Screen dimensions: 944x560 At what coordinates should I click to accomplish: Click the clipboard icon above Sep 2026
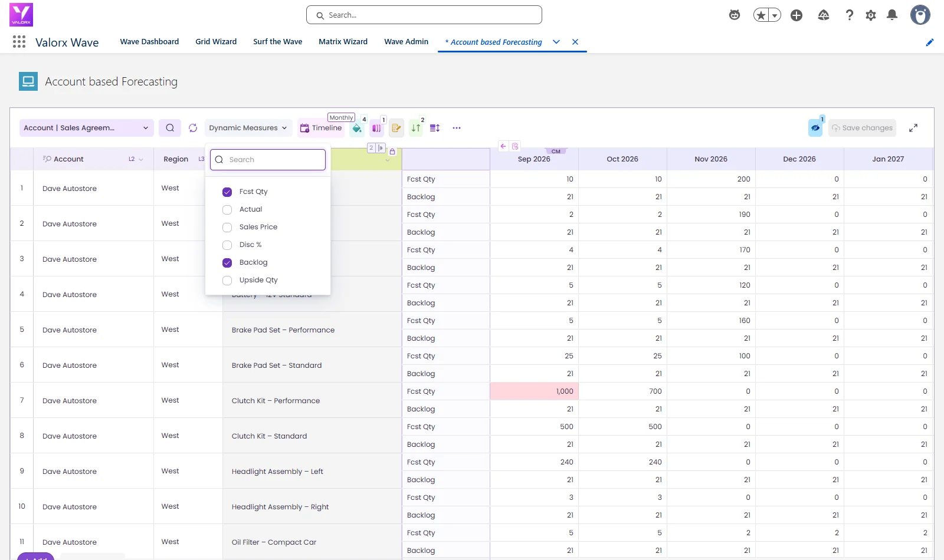point(515,146)
